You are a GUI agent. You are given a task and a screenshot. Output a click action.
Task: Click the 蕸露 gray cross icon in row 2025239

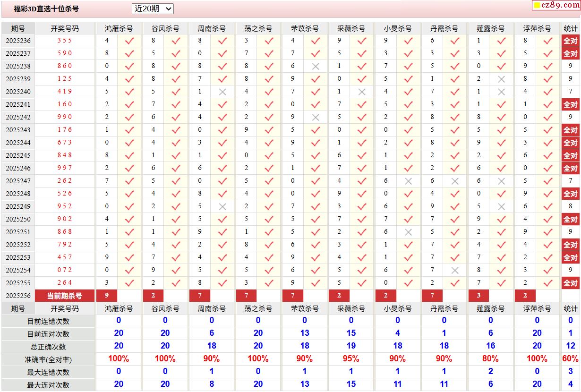click(x=502, y=79)
